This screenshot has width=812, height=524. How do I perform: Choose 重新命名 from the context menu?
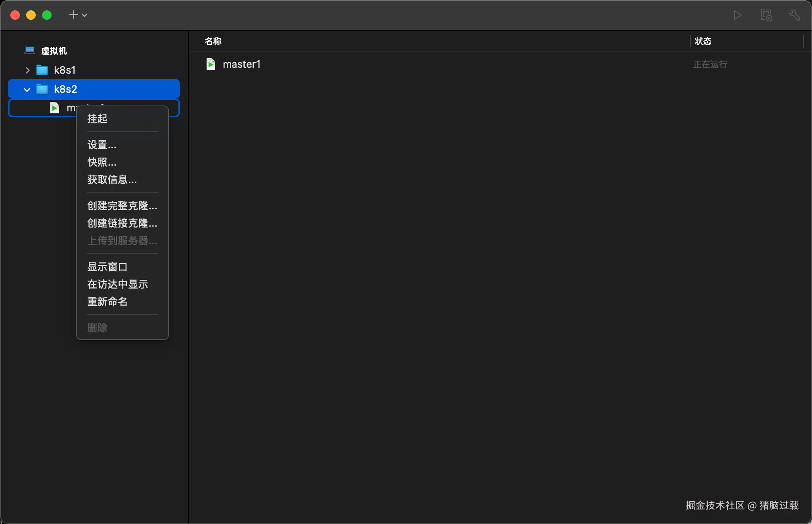coord(107,302)
